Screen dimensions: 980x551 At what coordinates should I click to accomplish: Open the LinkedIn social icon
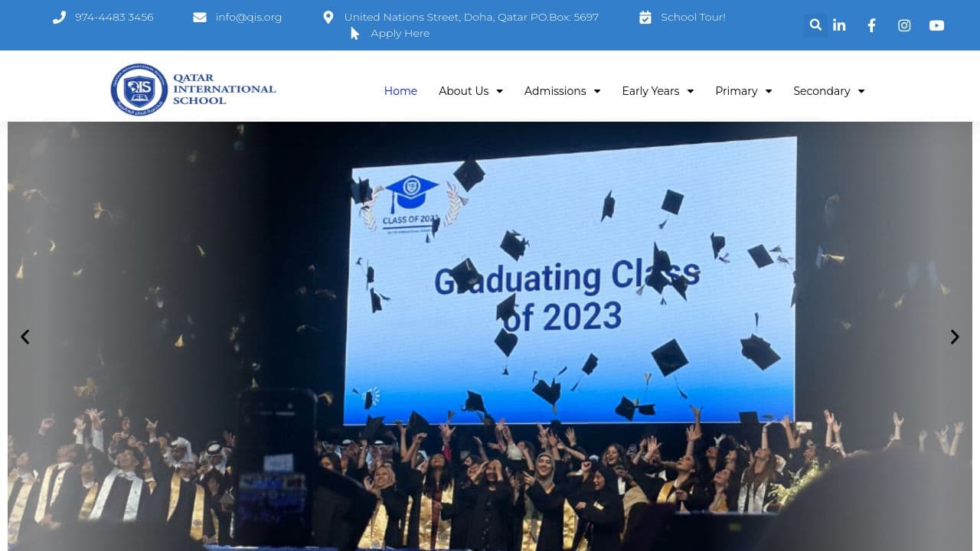coord(839,25)
